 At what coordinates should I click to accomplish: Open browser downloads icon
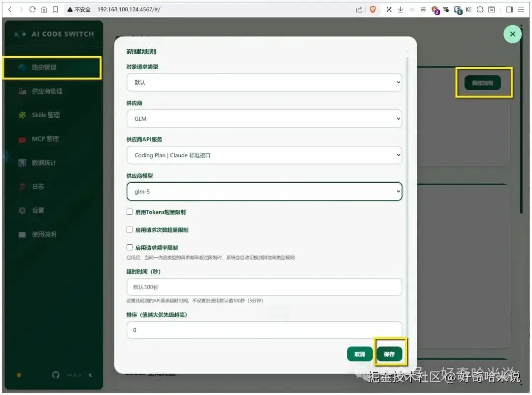(x=400, y=9)
